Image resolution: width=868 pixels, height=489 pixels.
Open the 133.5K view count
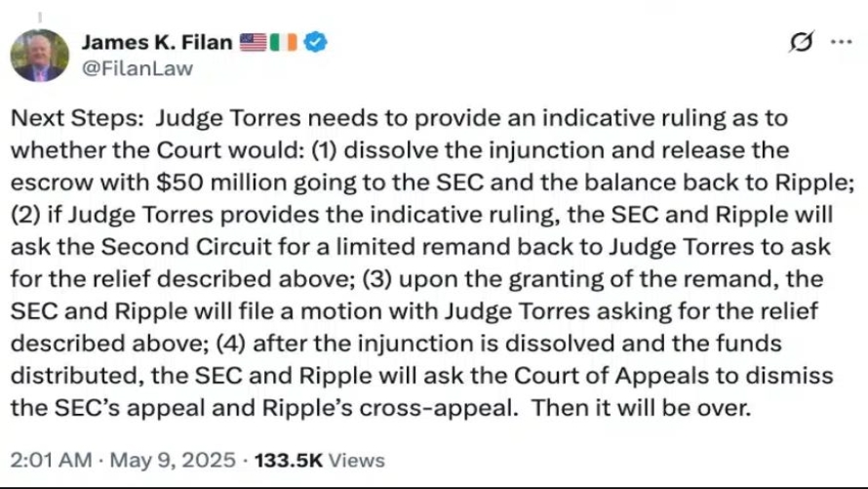pyautogui.click(x=289, y=460)
